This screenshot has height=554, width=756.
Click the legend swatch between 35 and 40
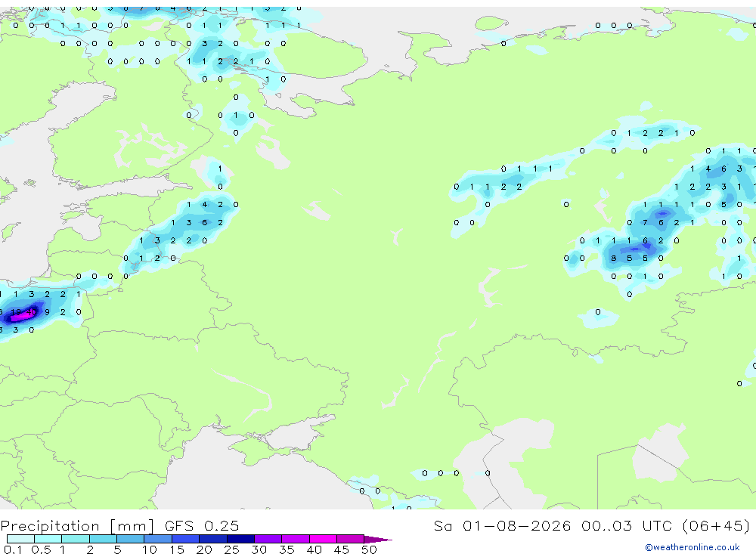tap(296, 539)
